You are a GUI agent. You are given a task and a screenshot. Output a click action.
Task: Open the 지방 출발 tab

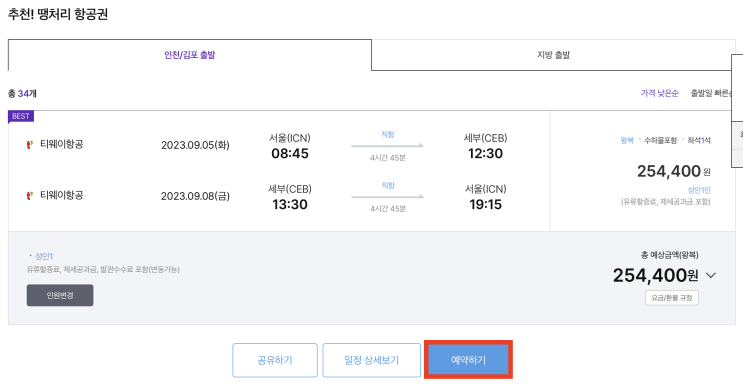point(553,55)
